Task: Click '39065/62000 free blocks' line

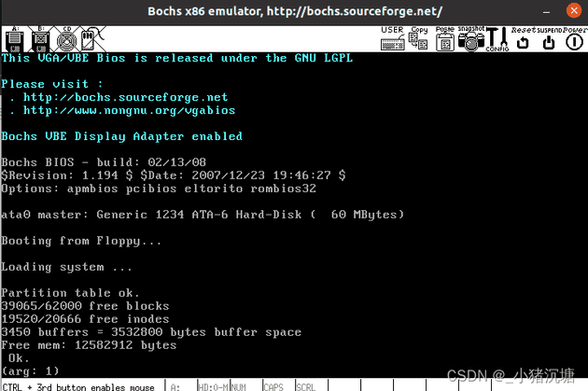Action: click(85, 306)
